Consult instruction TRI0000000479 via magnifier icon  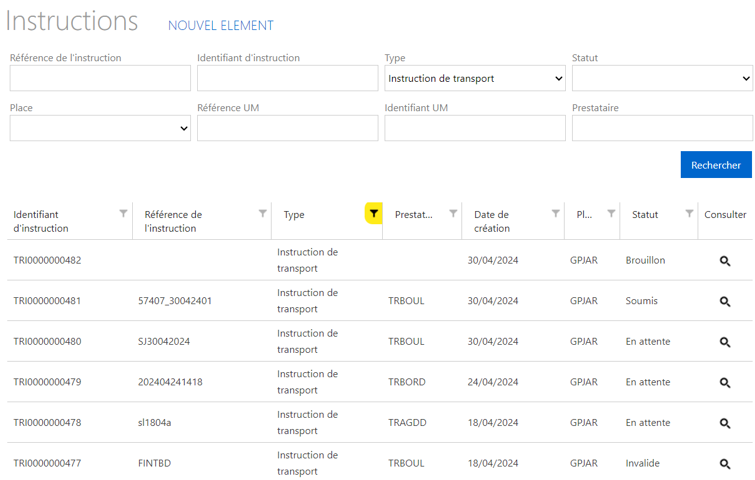click(725, 383)
